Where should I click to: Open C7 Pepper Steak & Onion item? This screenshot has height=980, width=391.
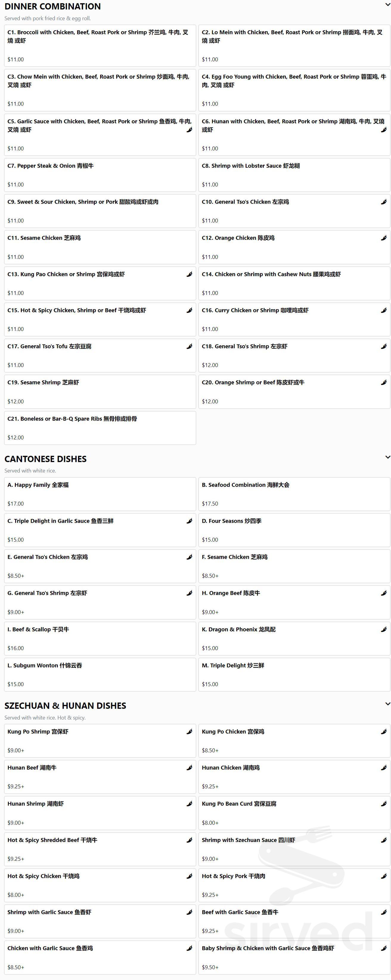[x=100, y=175]
